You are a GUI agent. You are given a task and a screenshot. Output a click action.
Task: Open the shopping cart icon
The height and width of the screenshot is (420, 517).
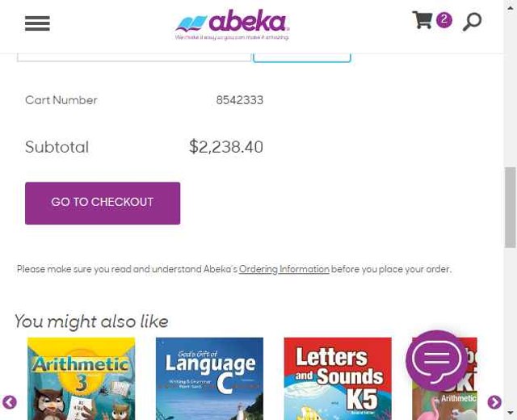pyautogui.click(x=422, y=20)
